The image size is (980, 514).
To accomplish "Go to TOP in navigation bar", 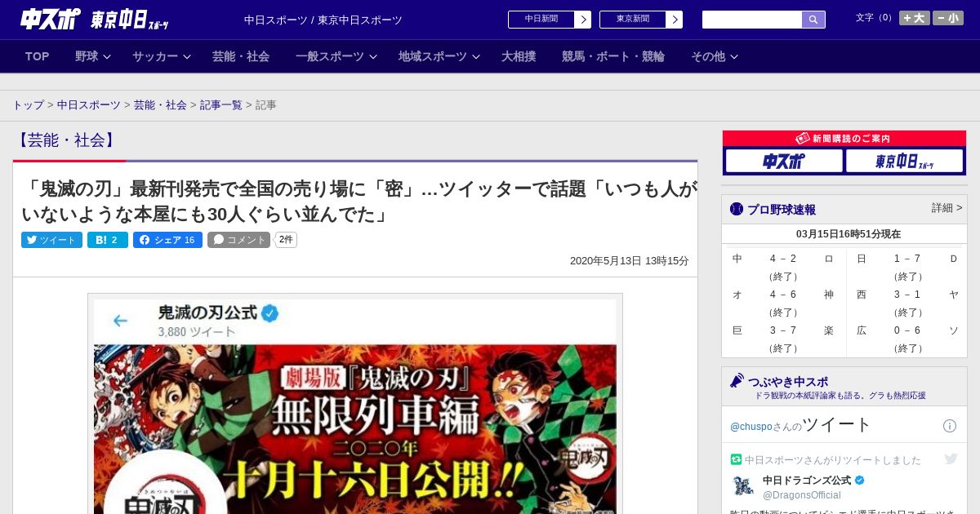I will (x=38, y=56).
